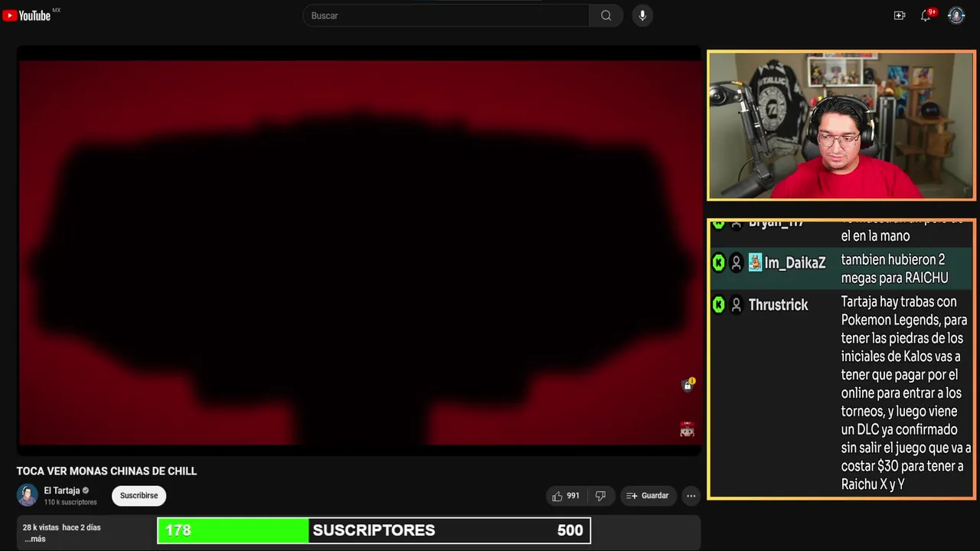Open the account avatar menu
980x551 pixels.
(x=956, y=15)
